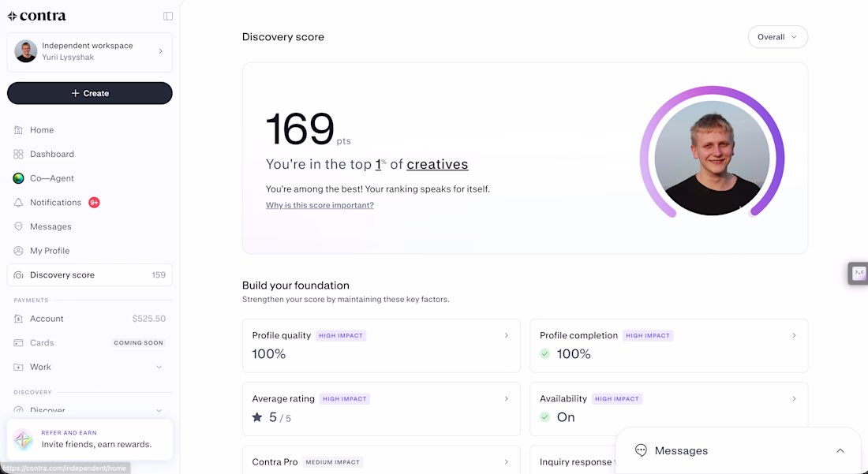Click the Average rating star icon
Image resolution: width=868 pixels, height=474 pixels.
[257, 417]
